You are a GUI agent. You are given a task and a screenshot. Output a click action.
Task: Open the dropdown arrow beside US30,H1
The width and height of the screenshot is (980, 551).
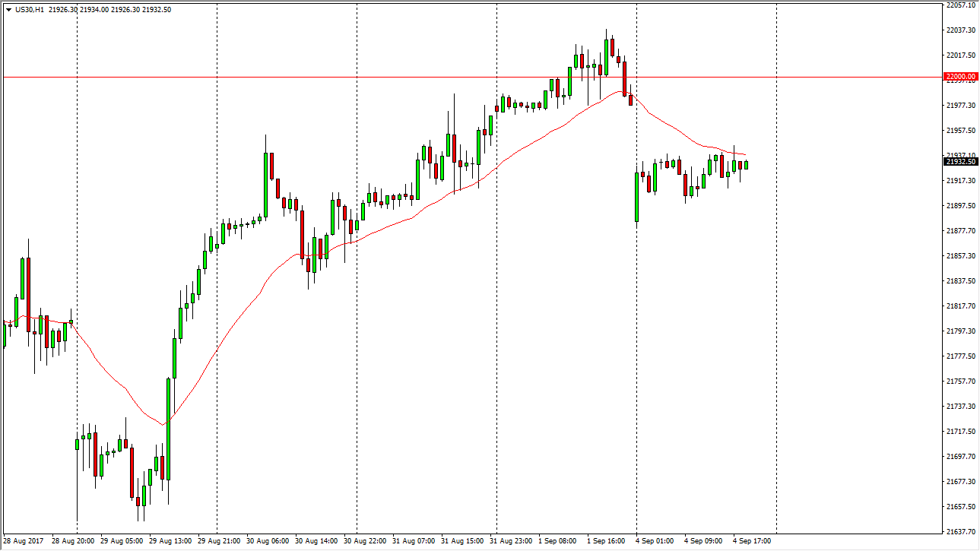[x=8, y=9]
